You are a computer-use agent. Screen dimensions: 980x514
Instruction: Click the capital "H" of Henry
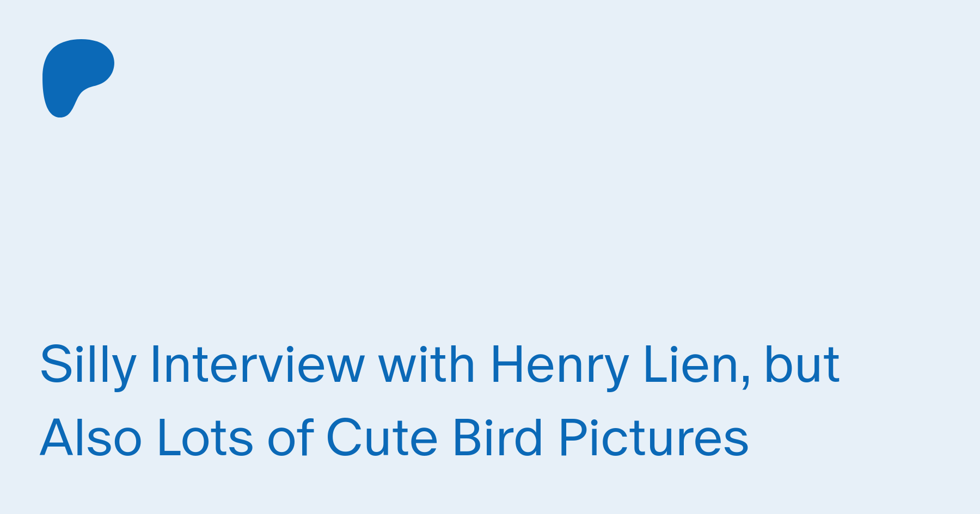507,364
